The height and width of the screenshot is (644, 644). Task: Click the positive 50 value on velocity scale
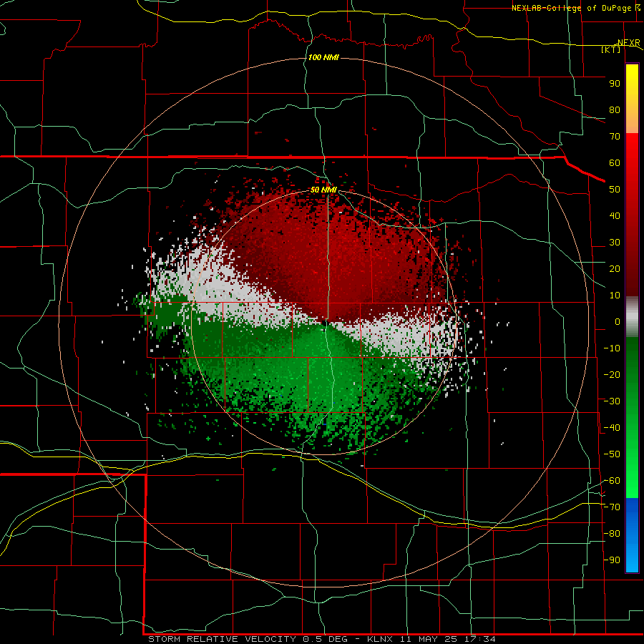(615, 190)
